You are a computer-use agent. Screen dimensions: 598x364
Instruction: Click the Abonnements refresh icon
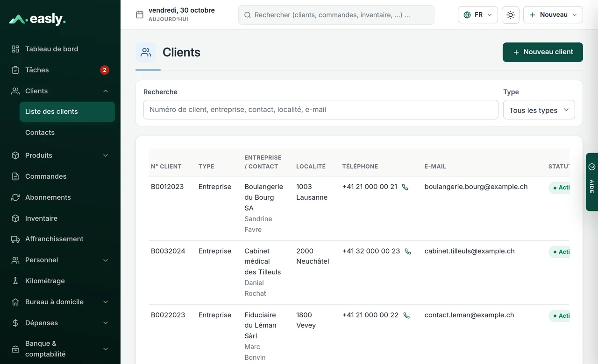click(15, 197)
